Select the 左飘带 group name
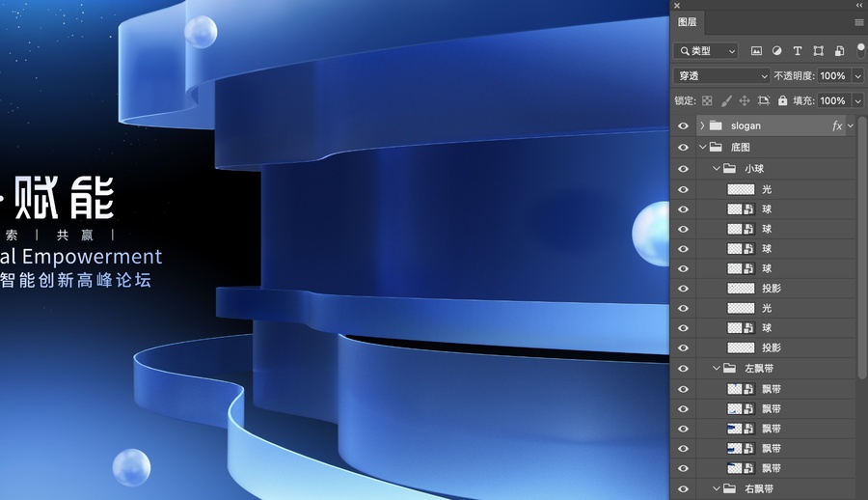 [759, 368]
